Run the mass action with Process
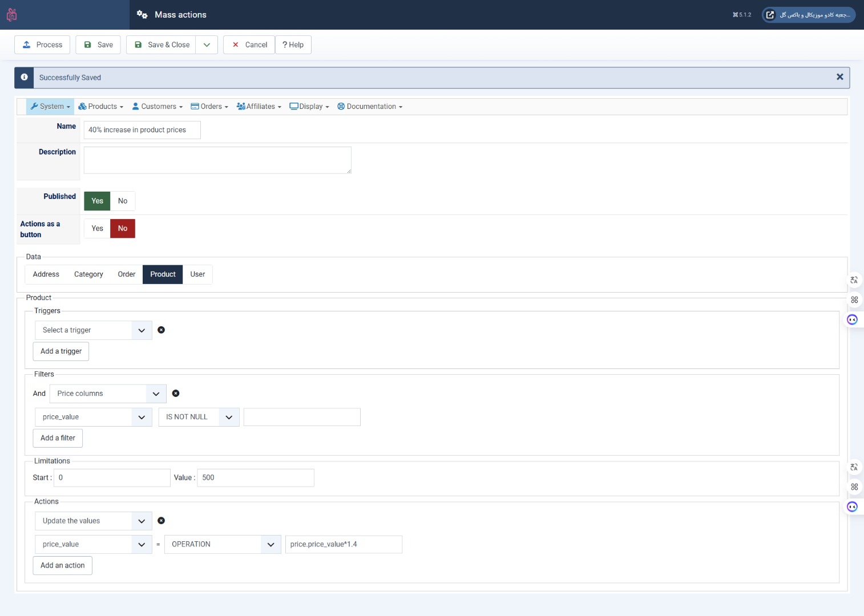The width and height of the screenshot is (864, 616). (42, 45)
